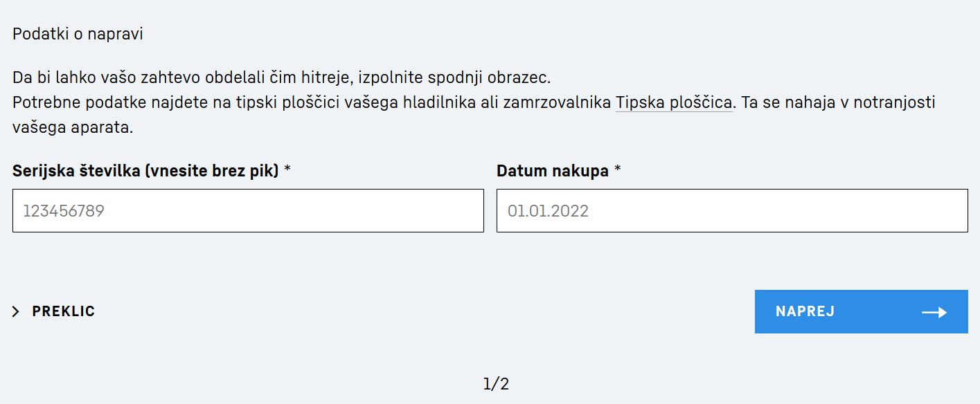980x404 pixels.
Task: Click the asterisk after Datum nakupa
Action: click(618, 170)
